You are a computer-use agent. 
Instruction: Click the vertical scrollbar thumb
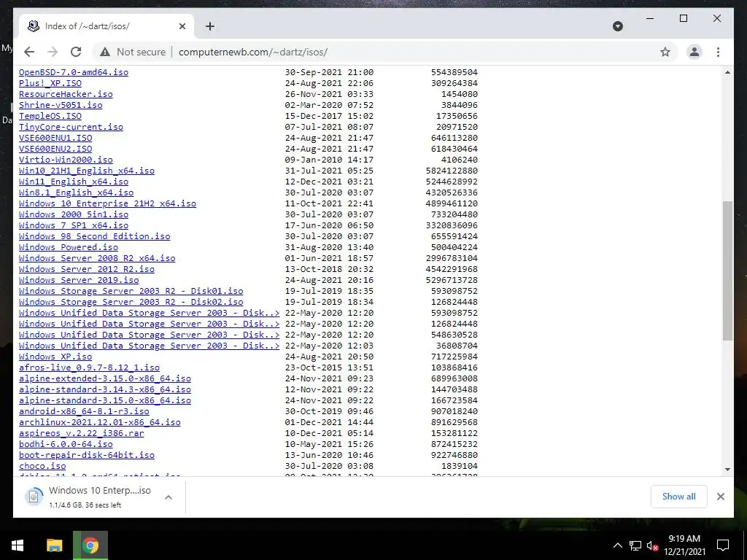click(x=727, y=271)
